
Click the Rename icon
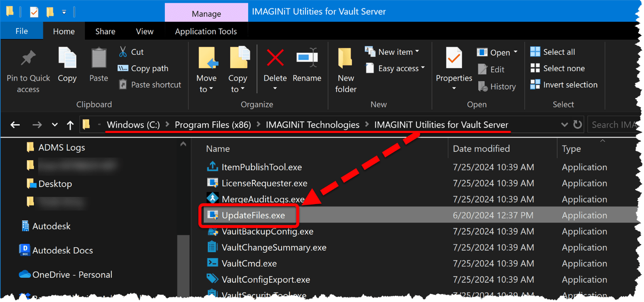point(307,58)
